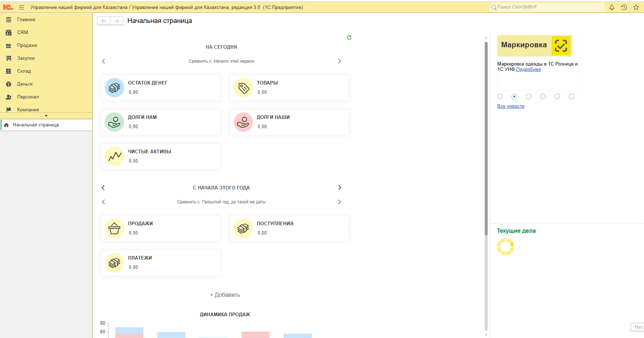Screen dimensions: 644x338
Task: Click the refresh indicators icon
Action: point(349,38)
